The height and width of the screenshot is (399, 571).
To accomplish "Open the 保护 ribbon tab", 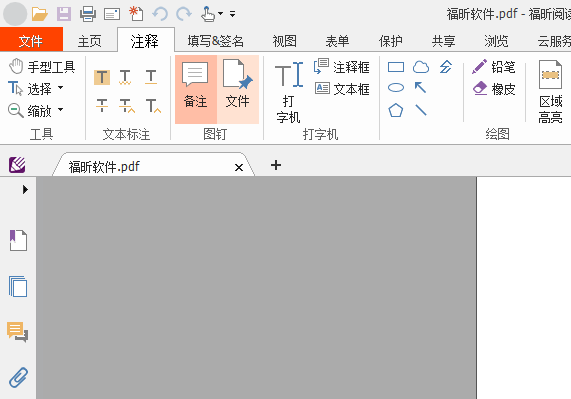I will tap(391, 41).
